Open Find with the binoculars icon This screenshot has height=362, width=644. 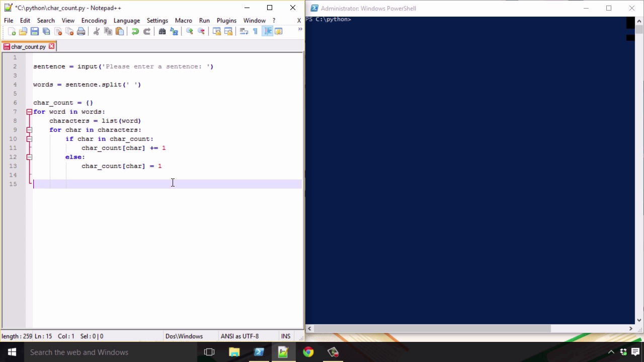(x=162, y=31)
